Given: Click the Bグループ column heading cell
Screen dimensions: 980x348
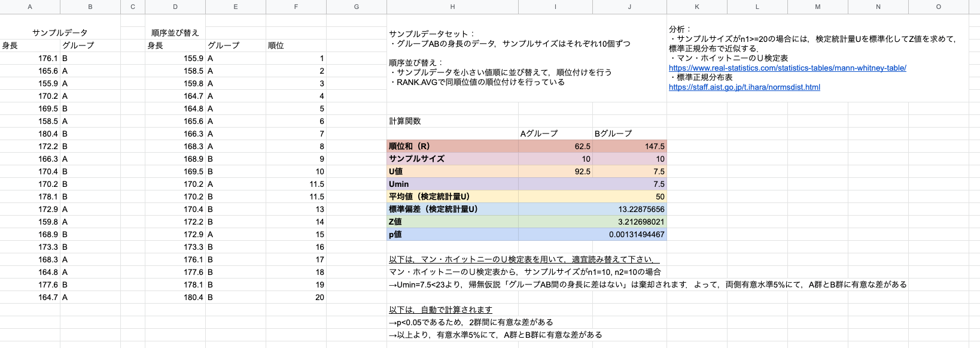Looking at the screenshot, I should coord(629,134).
